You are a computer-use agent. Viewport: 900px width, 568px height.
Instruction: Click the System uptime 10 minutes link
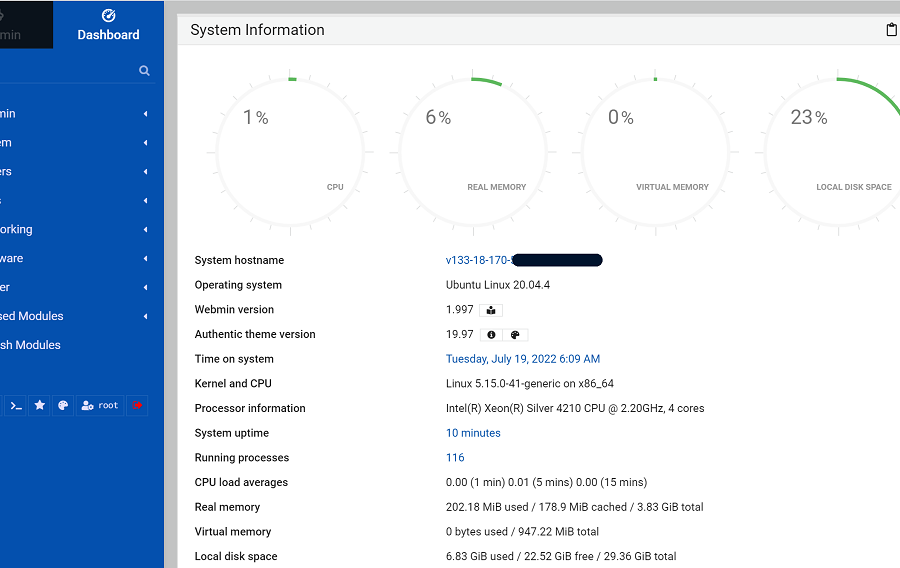point(473,433)
